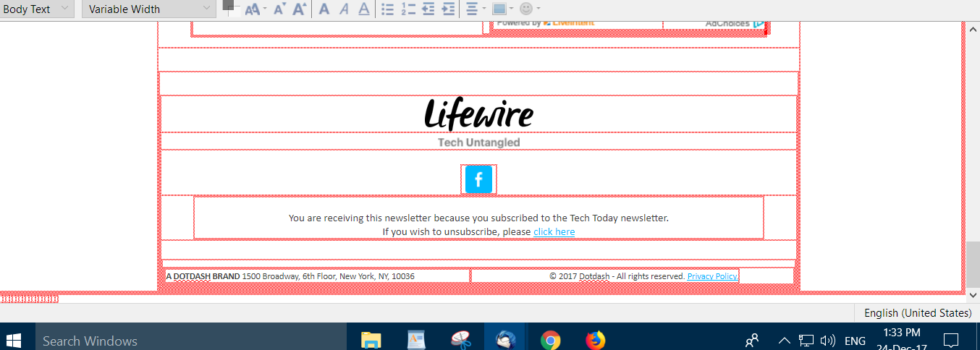Click '© 2017 Dotdash - All rights reserved.' text

coord(617,276)
